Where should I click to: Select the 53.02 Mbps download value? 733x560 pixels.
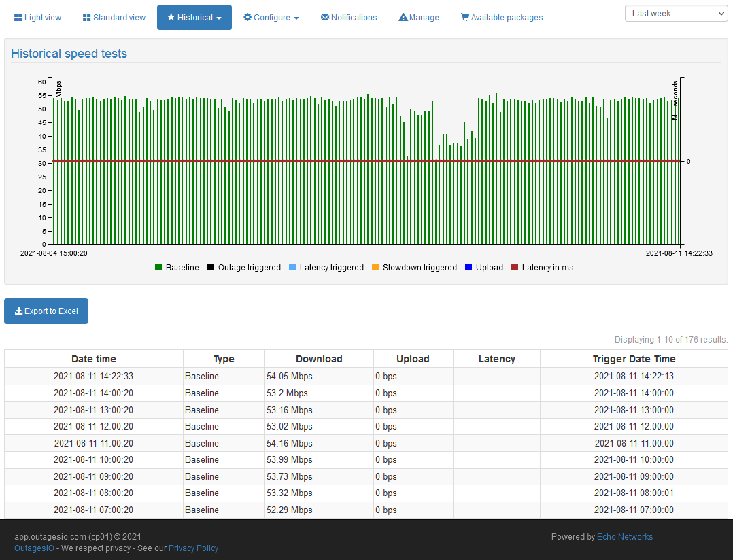290,426
